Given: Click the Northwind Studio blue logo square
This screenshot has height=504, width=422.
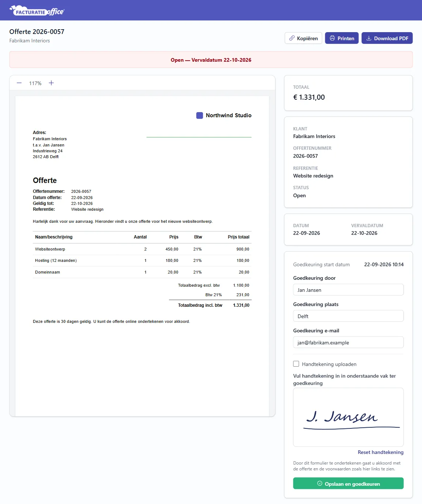Looking at the screenshot, I should click(199, 115).
